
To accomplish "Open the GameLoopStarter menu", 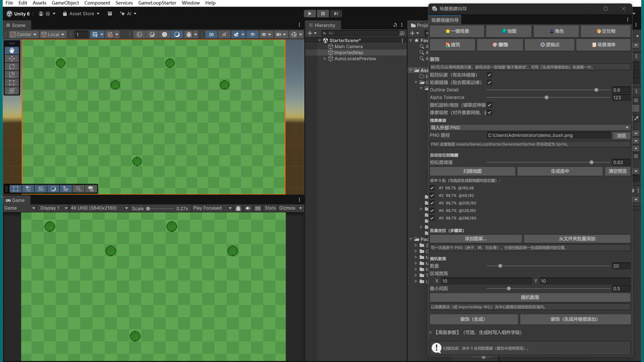I will tap(157, 3).
